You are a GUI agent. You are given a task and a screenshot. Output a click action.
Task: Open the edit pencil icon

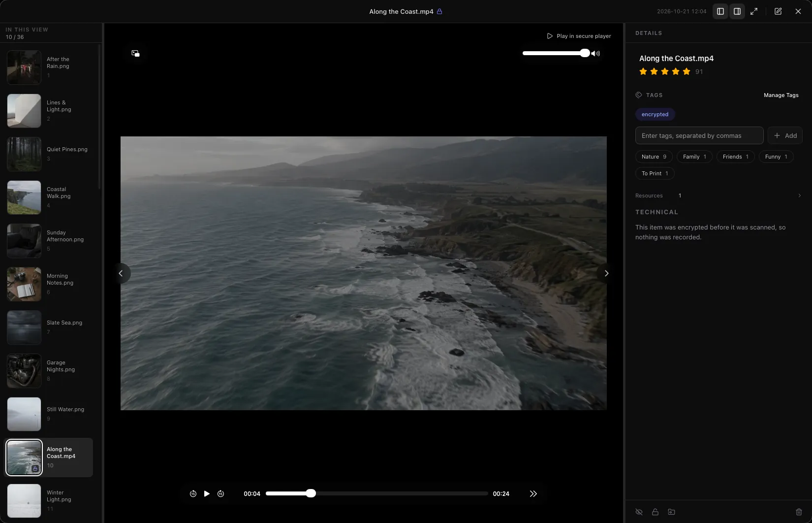[x=778, y=11]
